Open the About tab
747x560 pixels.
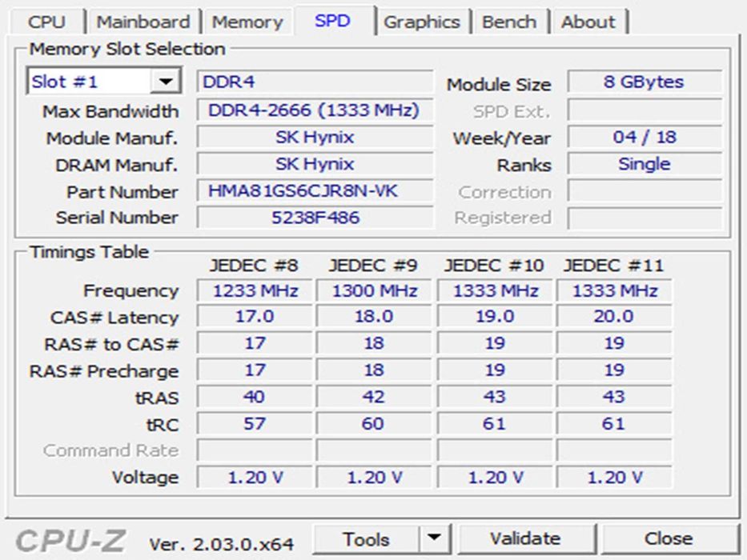[588, 22]
